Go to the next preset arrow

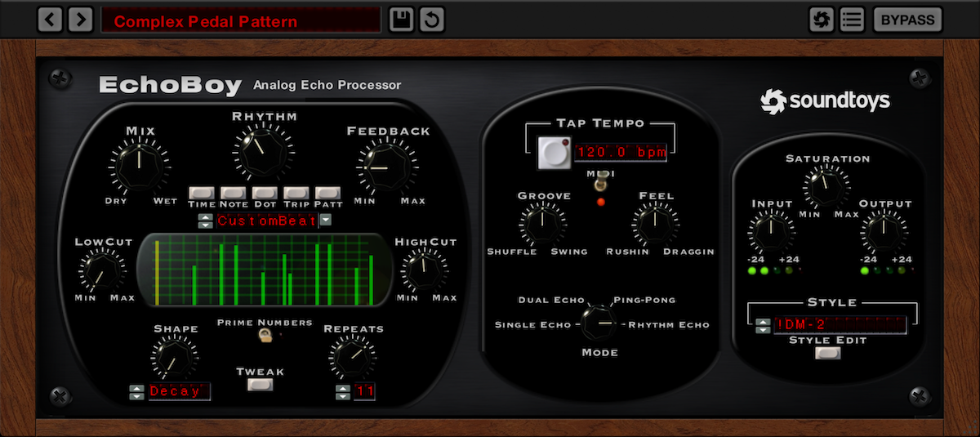[x=80, y=20]
